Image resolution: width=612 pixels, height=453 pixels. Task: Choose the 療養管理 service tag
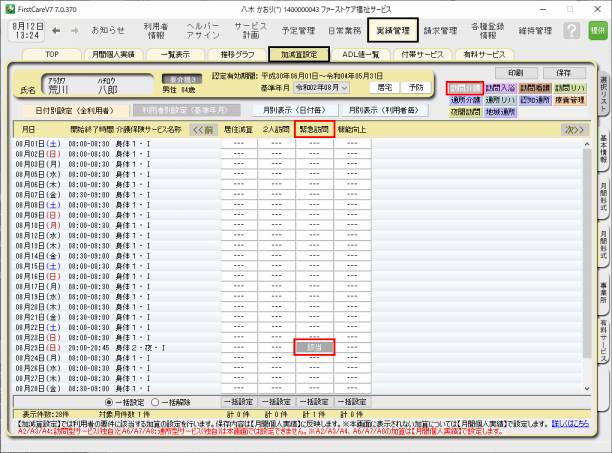[568, 101]
